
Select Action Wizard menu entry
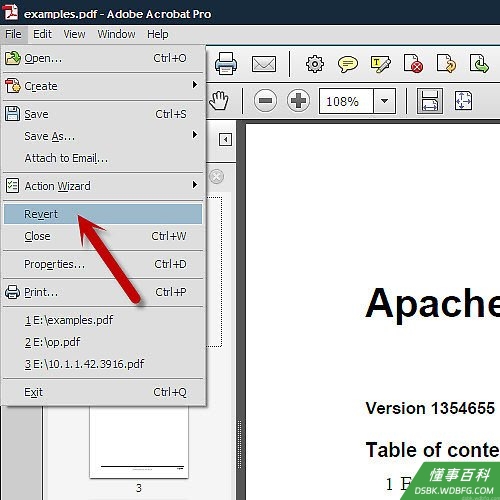pyautogui.click(x=103, y=186)
